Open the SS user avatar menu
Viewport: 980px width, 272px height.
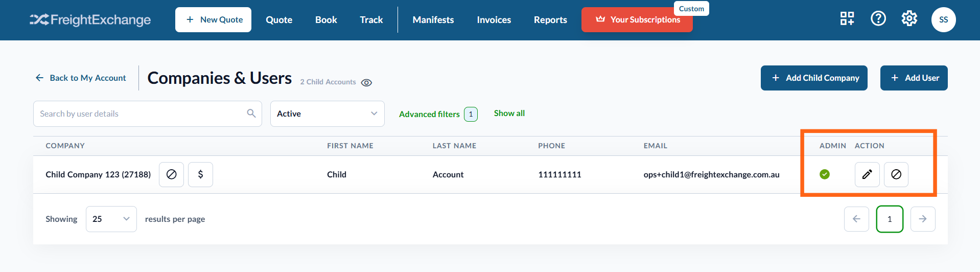pos(943,20)
